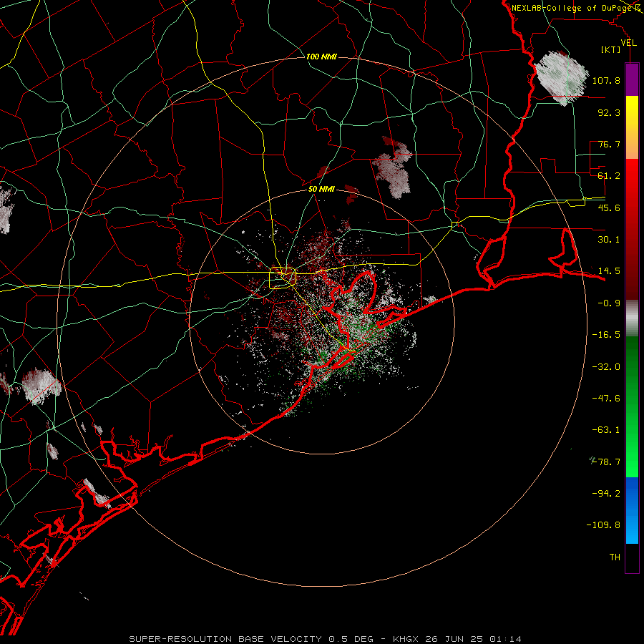Select the 92.3 velocity scale value

[609, 112]
